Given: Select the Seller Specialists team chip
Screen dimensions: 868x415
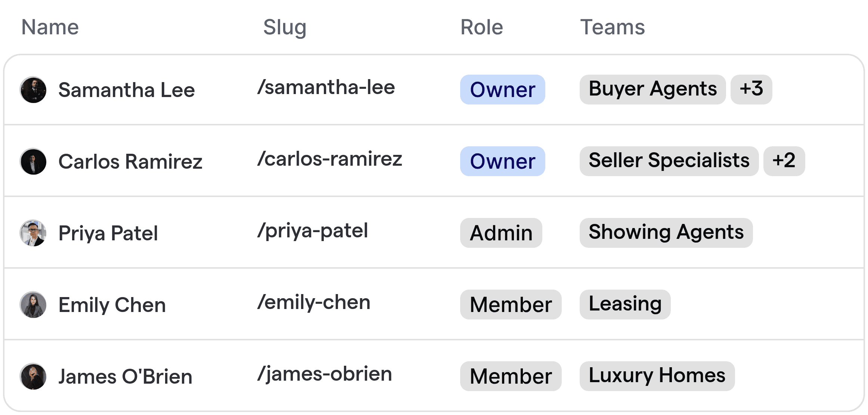Looking at the screenshot, I should (x=669, y=161).
